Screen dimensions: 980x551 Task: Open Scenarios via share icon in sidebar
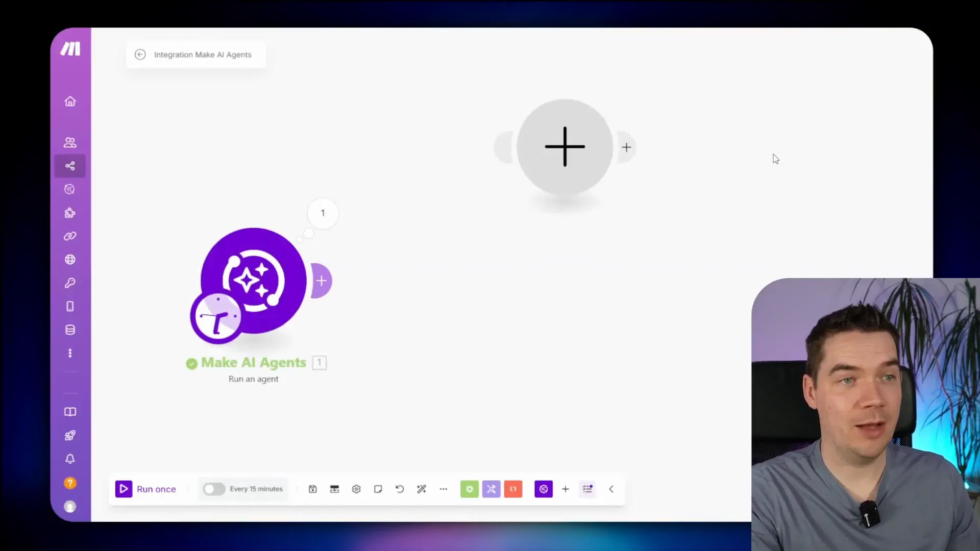coord(70,166)
